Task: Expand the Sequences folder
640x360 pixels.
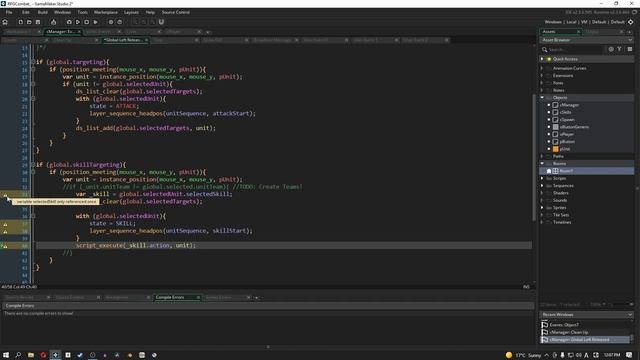Action: (x=542, y=186)
